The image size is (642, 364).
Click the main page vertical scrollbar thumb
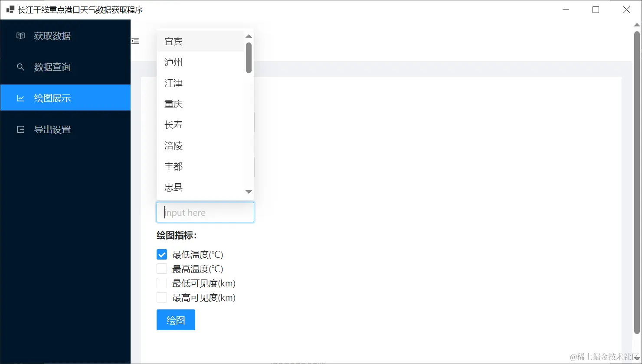pos(637,182)
